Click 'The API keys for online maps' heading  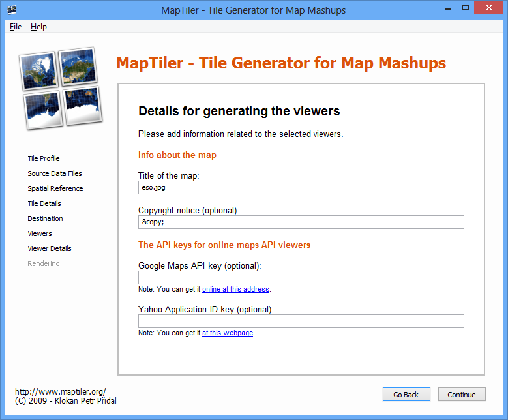tap(224, 245)
